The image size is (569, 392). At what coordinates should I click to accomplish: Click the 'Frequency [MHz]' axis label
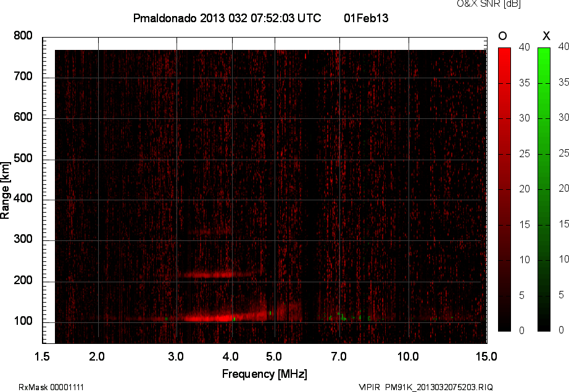coord(265,374)
